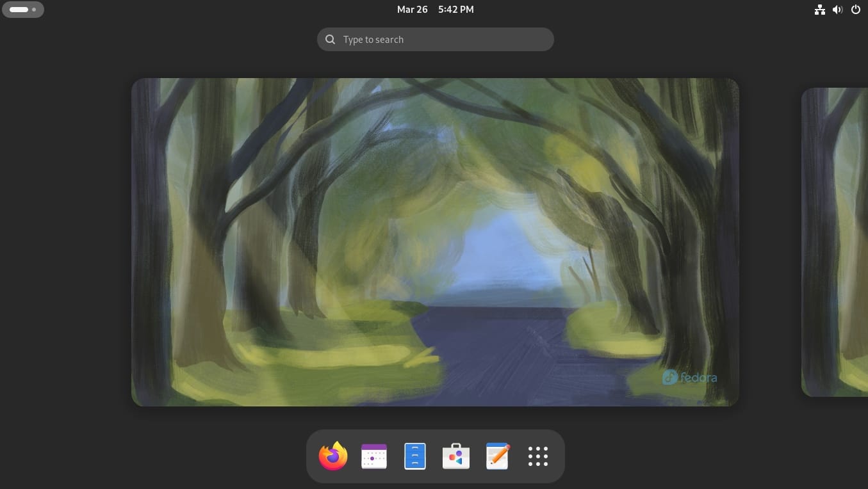Click the small dot beside the workspace pill
This screenshot has height=489, width=868.
[x=34, y=10]
